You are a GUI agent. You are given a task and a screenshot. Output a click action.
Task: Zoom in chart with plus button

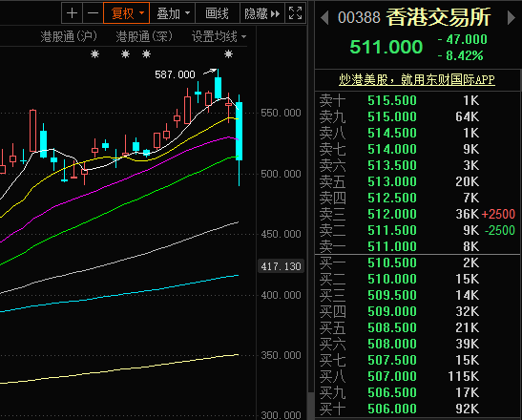(72, 13)
